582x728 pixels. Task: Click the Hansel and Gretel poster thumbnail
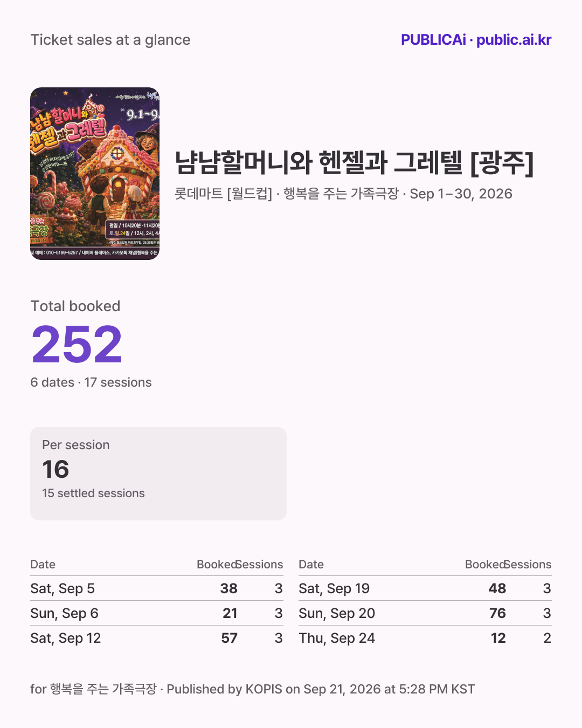coord(95,174)
